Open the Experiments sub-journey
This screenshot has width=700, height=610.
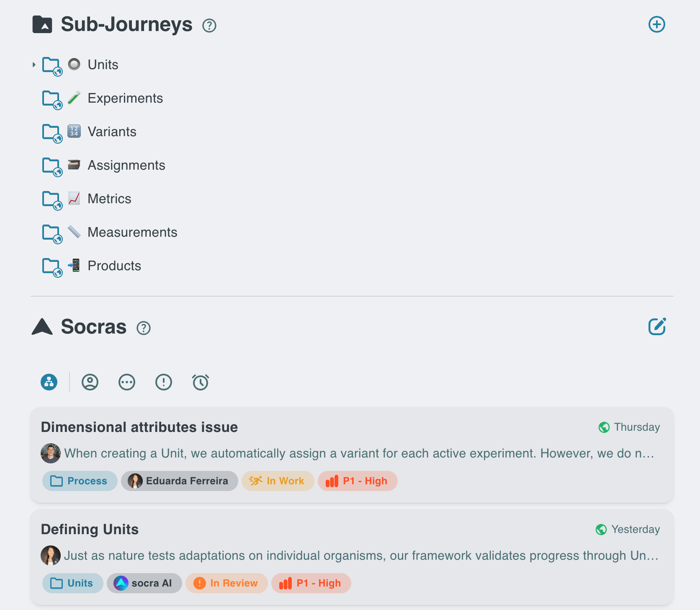[125, 98]
